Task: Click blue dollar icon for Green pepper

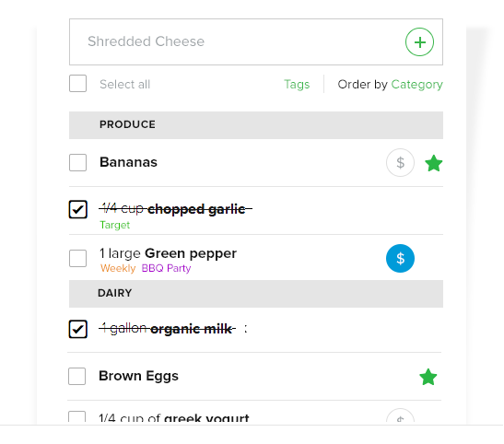Action: pyautogui.click(x=400, y=258)
